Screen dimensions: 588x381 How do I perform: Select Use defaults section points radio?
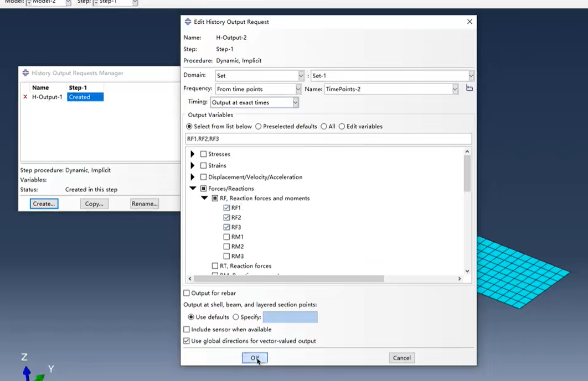(191, 317)
